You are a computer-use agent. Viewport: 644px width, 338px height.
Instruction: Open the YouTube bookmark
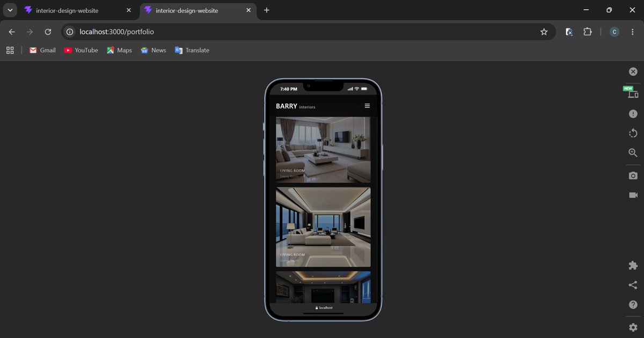tap(81, 50)
